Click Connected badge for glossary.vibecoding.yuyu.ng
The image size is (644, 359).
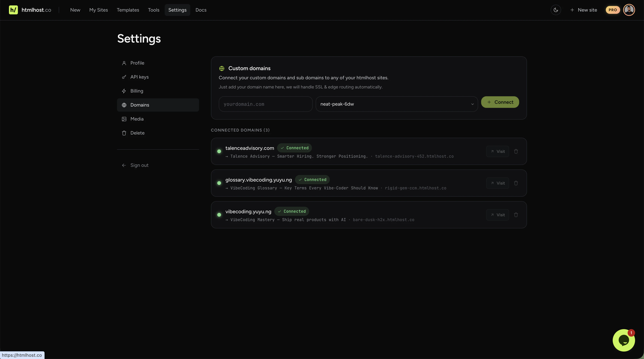pyautogui.click(x=312, y=180)
